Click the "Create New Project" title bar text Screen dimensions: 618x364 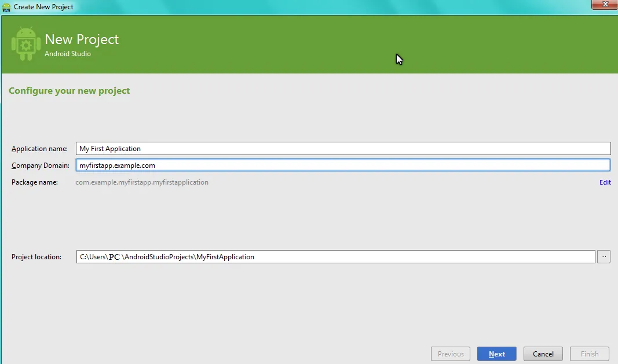click(x=44, y=7)
